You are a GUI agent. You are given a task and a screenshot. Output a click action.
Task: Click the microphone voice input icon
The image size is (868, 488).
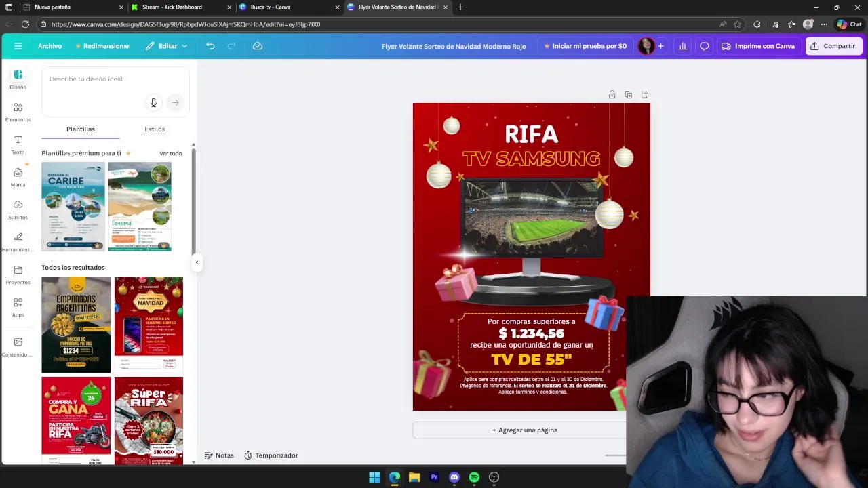pos(153,102)
